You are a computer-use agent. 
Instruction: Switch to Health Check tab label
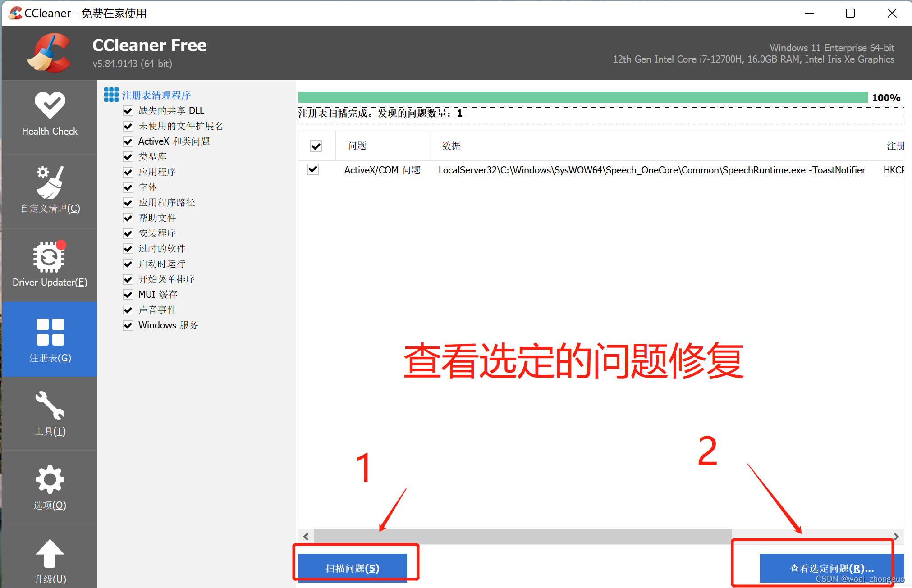click(50, 131)
